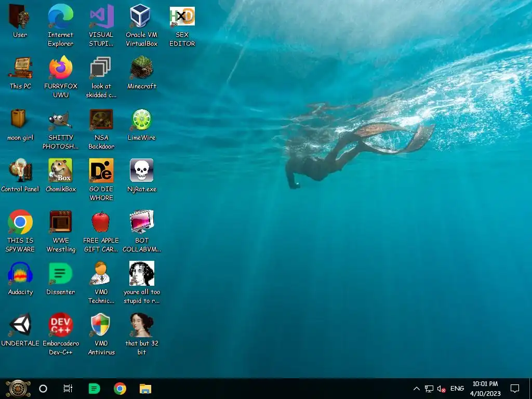The width and height of the screenshot is (532, 399).
Task: Launch Dissenter from the taskbar
Action: point(94,389)
